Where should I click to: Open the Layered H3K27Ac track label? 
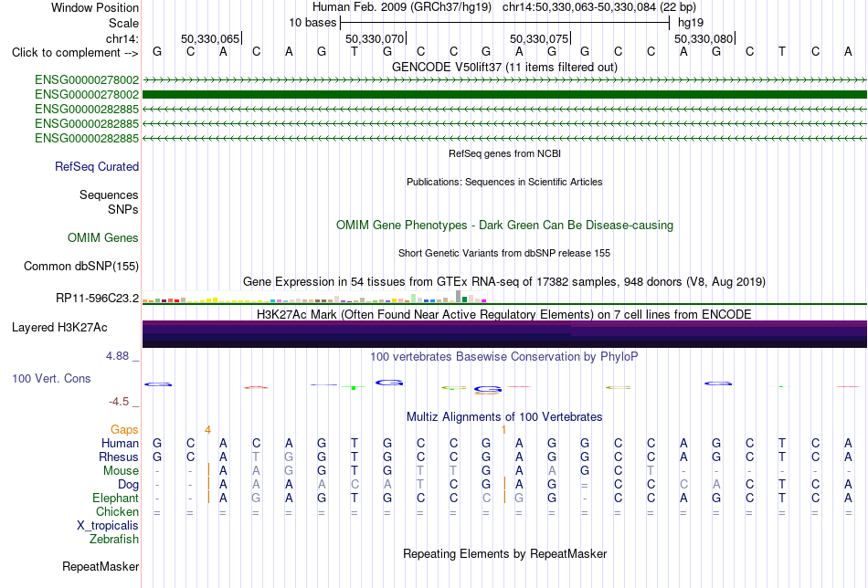pyautogui.click(x=59, y=328)
